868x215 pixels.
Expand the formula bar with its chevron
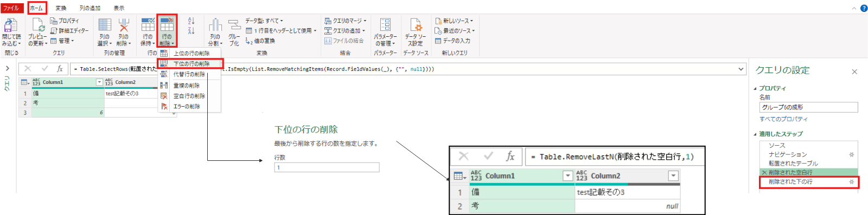(741, 69)
